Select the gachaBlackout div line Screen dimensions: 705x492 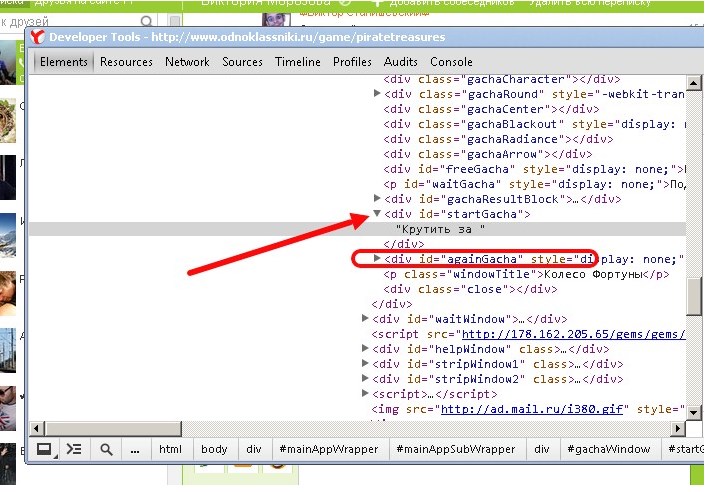tap(534, 124)
